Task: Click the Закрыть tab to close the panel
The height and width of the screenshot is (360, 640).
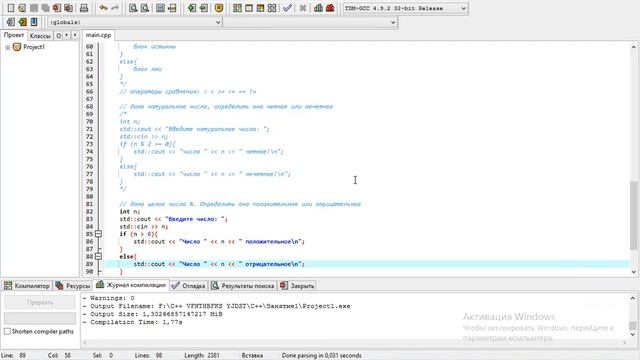Action: (297, 286)
